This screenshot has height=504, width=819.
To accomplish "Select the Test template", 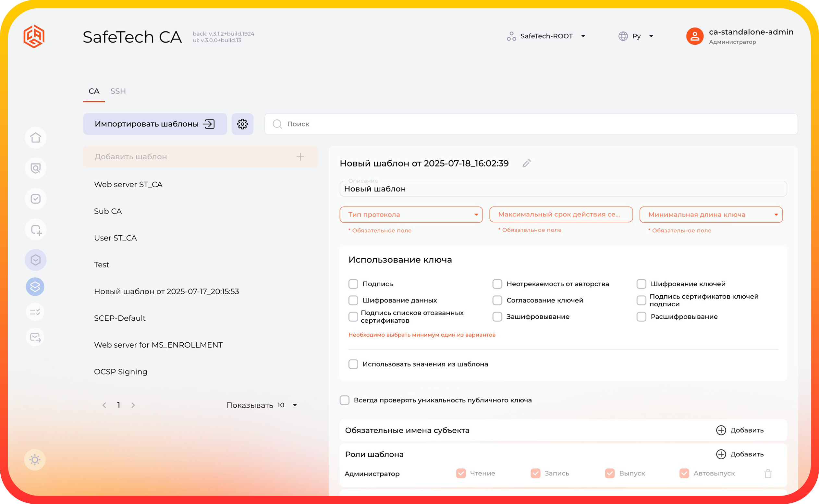I will tap(101, 265).
